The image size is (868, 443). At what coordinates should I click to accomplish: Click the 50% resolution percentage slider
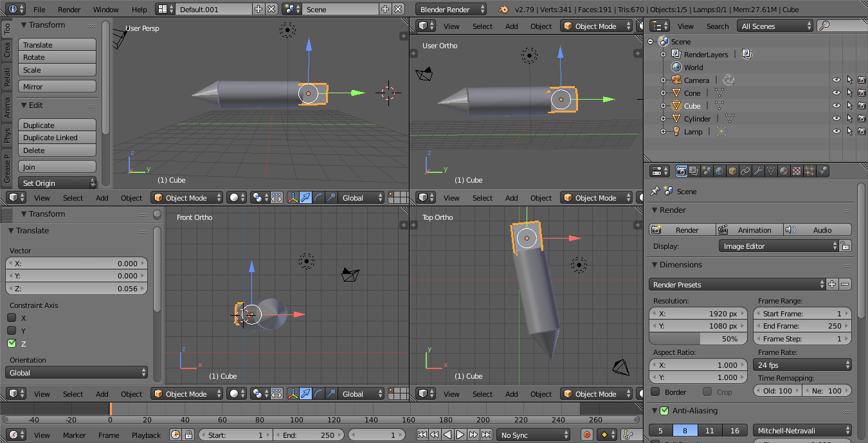point(698,339)
